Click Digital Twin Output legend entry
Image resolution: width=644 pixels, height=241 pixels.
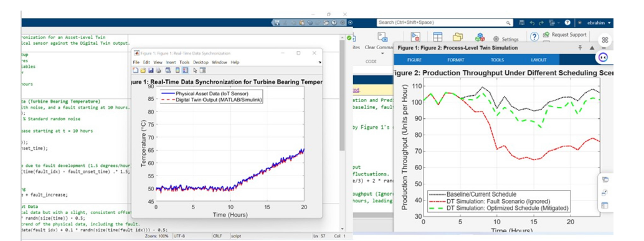point(212,100)
